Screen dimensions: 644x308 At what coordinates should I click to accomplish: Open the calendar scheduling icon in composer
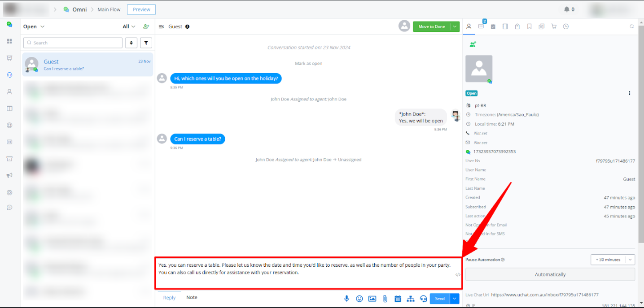[398, 299]
